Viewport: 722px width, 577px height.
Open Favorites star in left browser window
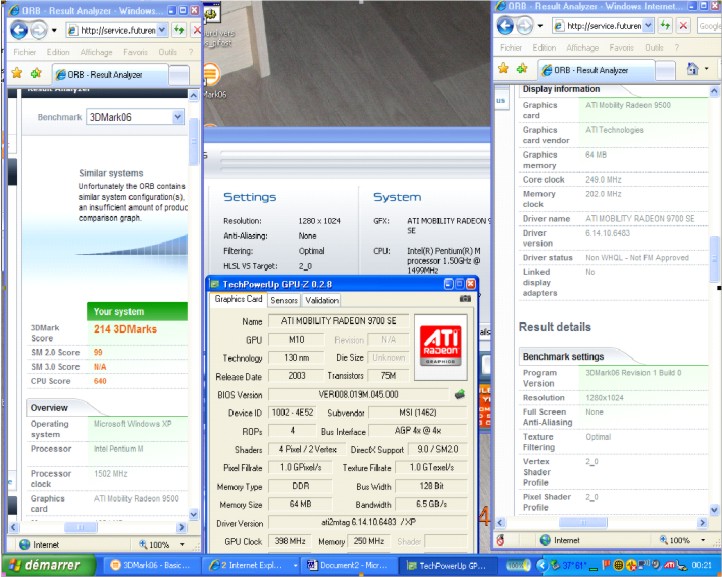click(x=17, y=73)
